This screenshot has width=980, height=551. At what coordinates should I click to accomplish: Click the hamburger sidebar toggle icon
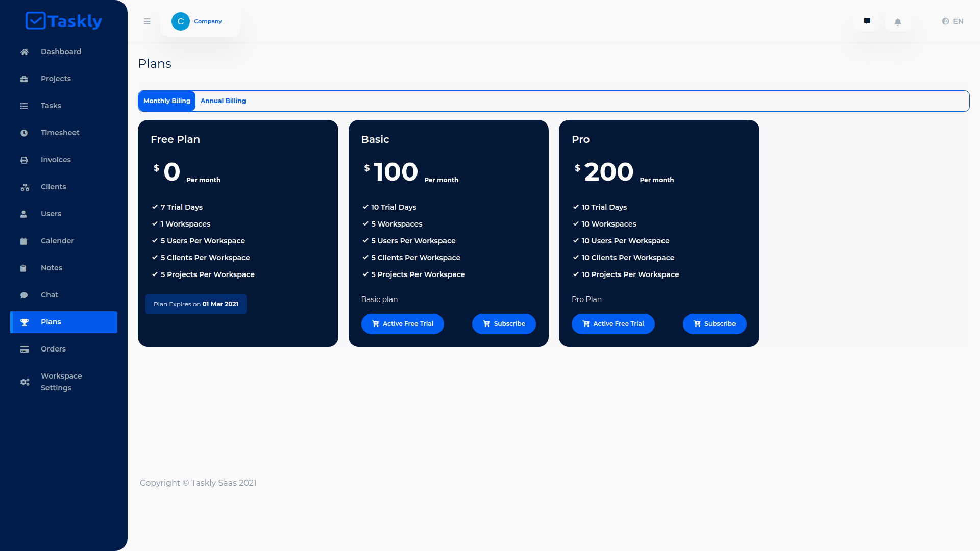(147, 21)
